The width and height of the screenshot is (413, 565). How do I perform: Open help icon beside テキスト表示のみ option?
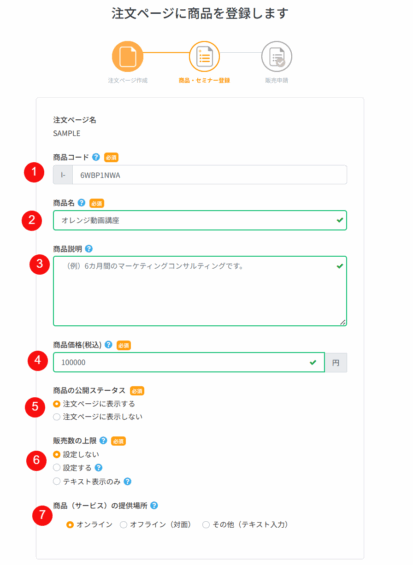point(128,481)
